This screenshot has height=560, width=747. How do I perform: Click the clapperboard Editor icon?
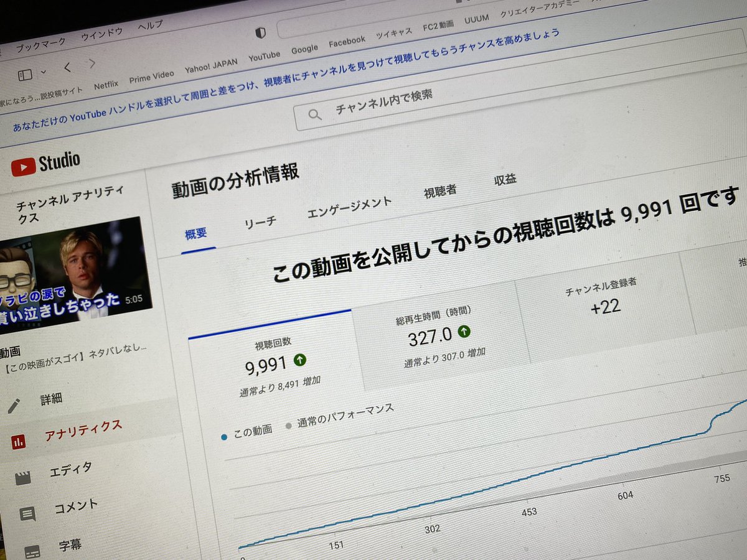pyautogui.click(x=23, y=478)
